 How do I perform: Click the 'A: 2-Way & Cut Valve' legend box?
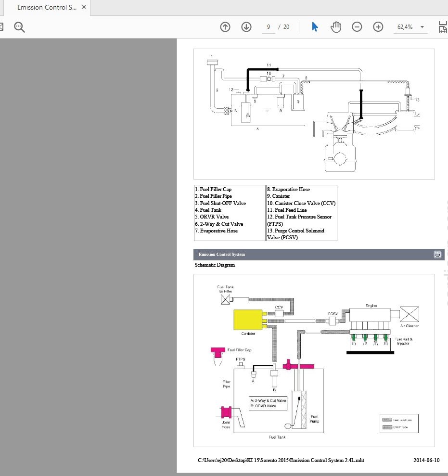pos(268,403)
